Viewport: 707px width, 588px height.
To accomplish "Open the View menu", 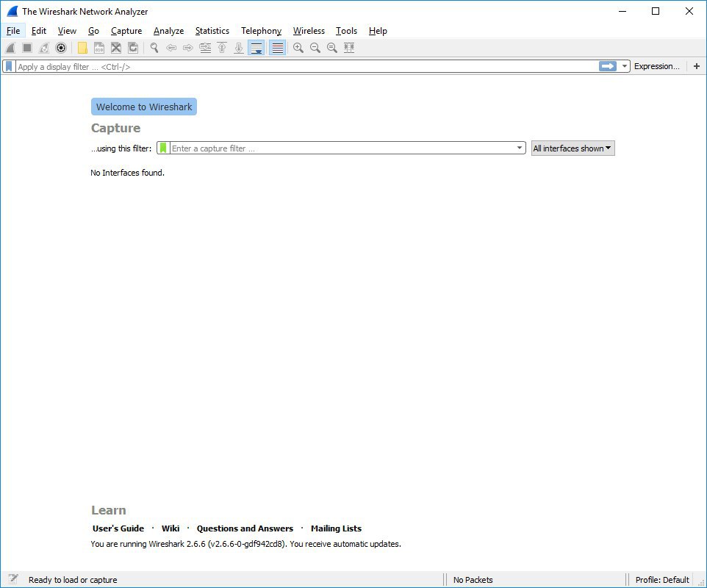I will (67, 31).
